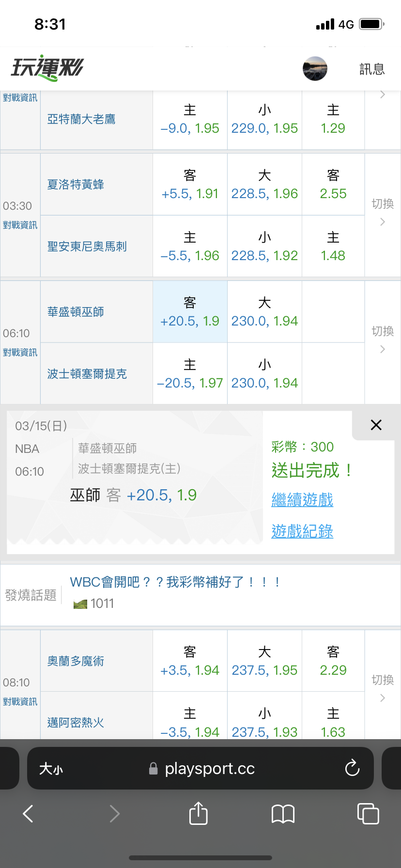This screenshot has height=868, width=401.
Task: Pick Hornets 大 228.5, 1.96 over
Action: coord(264,185)
